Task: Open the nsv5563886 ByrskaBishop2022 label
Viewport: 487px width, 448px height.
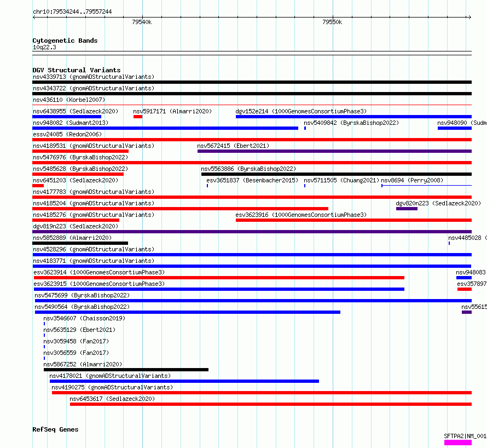Action: click(248, 169)
